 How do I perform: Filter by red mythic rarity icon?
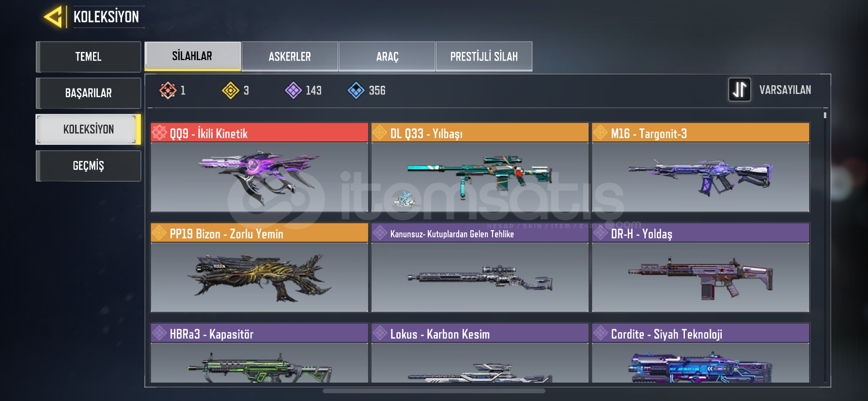tap(168, 90)
